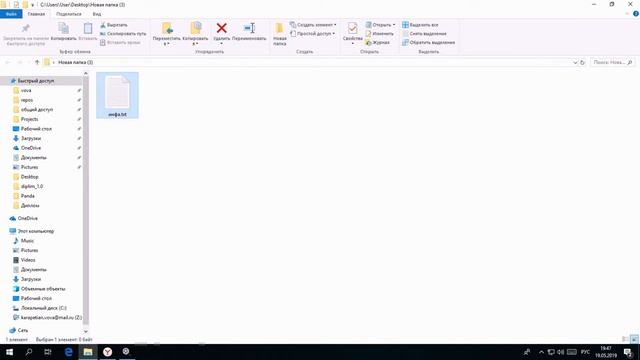Select Сеть in navigation pane
Image resolution: width=640 pixels, height=360 pixels.
[23, 330]
